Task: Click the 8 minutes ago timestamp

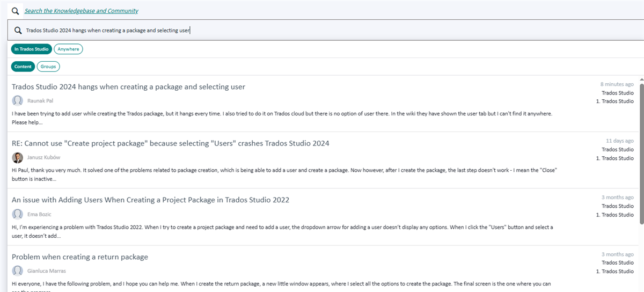Action: (617, 84)
